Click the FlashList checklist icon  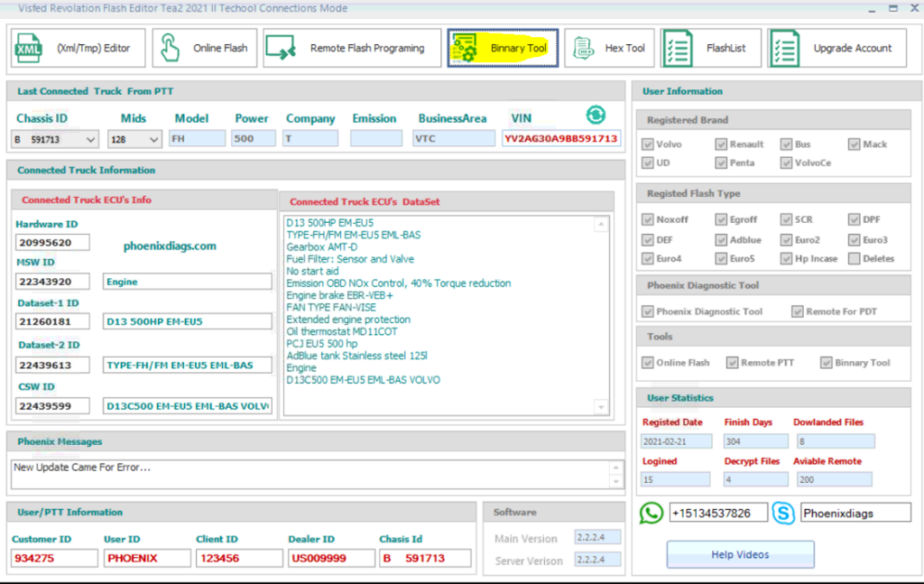[x=678, y=49]
